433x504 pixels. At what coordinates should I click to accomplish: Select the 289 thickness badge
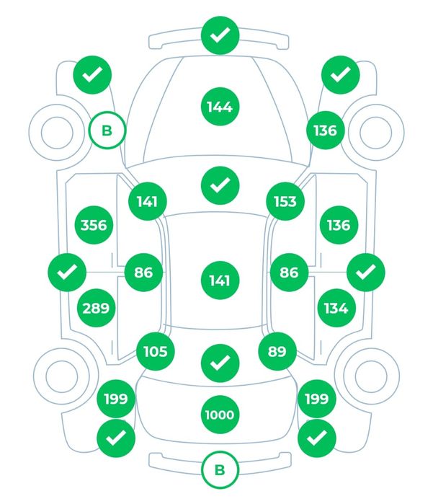coord(96,309)
